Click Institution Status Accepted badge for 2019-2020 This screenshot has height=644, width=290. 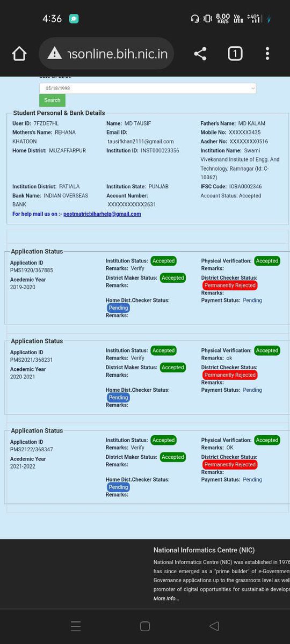coord(163,261)
